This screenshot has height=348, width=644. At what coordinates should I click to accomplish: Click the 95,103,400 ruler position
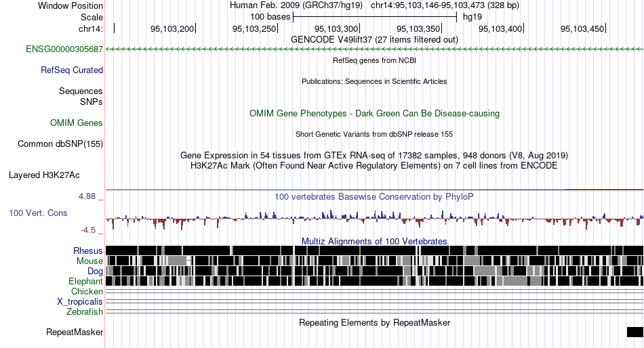coord(500,28)
